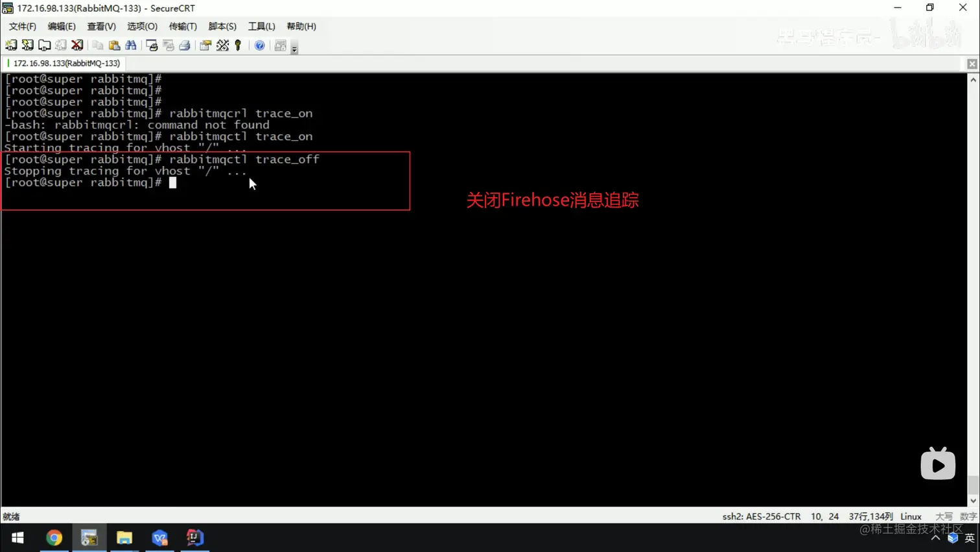The height and width of the screenshot is (552, 980).
Task: Click the security shield tray icon
Action: [953, 538]
